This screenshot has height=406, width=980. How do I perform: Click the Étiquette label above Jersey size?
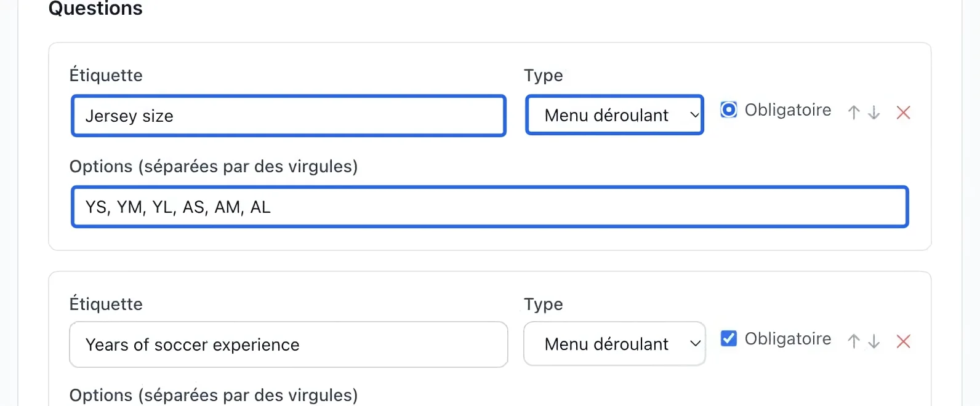(x=106, y=75)
